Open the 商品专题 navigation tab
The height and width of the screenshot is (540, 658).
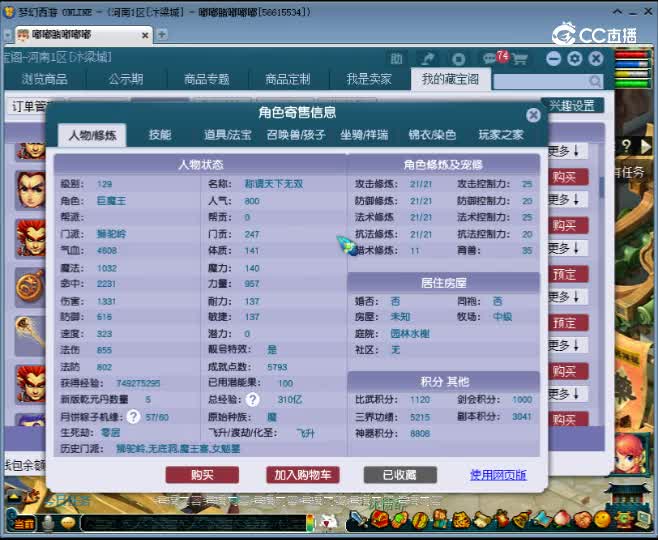[206, 79]
